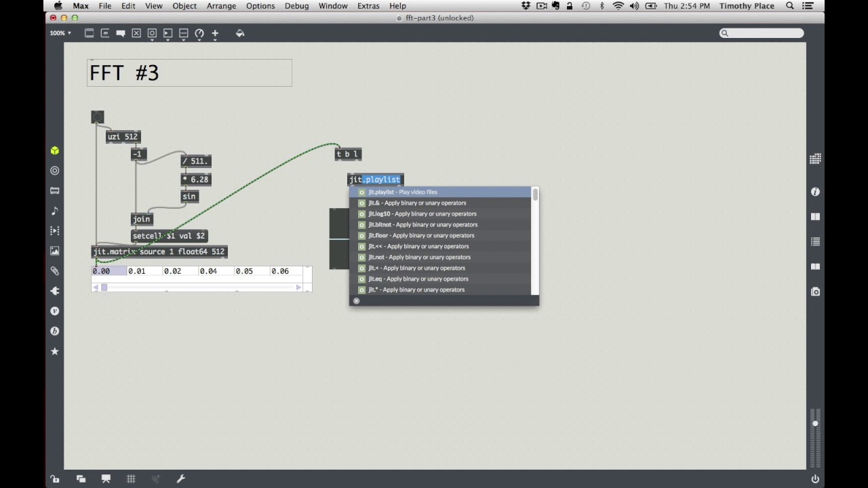Viewport: 868px width, 488px height.
Task: Select the join object
Action: click(142, 219)
